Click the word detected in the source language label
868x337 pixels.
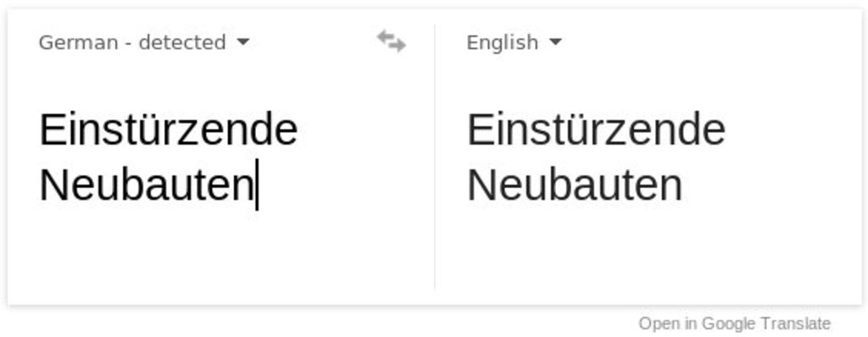[182, 42]
